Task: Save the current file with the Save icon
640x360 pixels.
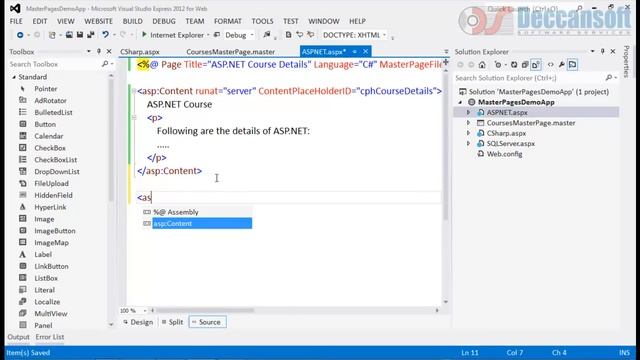Action: point(80,35)
